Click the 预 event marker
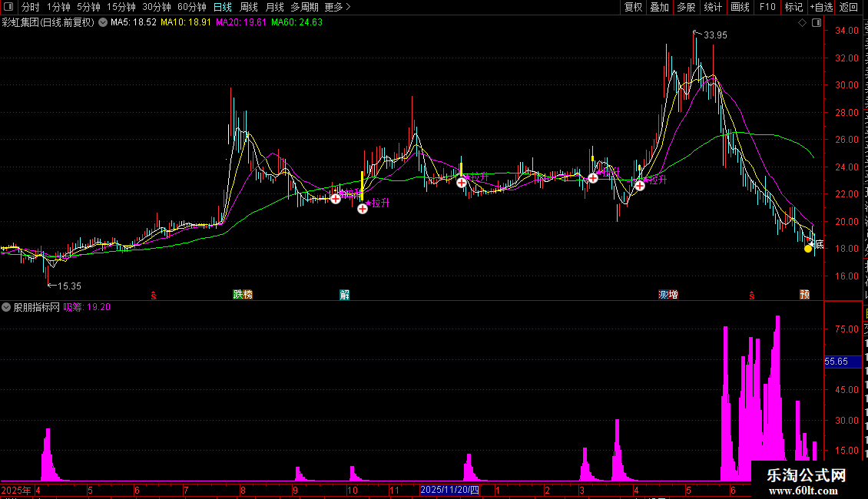The height and width of the screenshot is (499, 868). (x=804, y=294)
